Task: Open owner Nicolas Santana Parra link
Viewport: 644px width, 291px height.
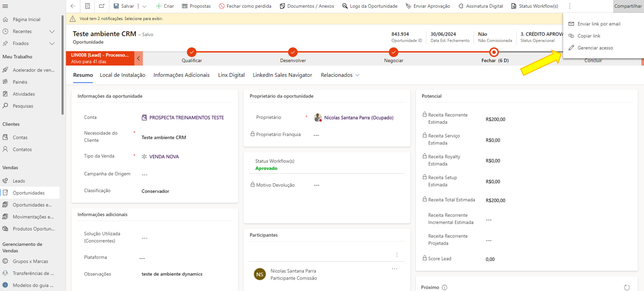Action: click(359, 117)
